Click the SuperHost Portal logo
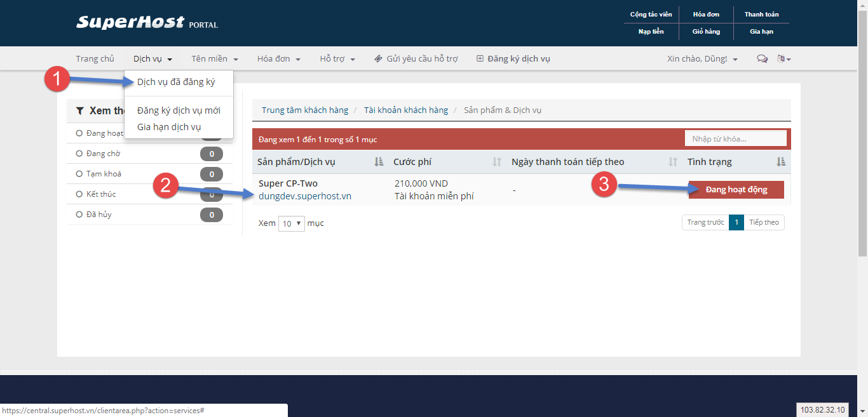The image size is (868, 417). (x=147, y=23)
